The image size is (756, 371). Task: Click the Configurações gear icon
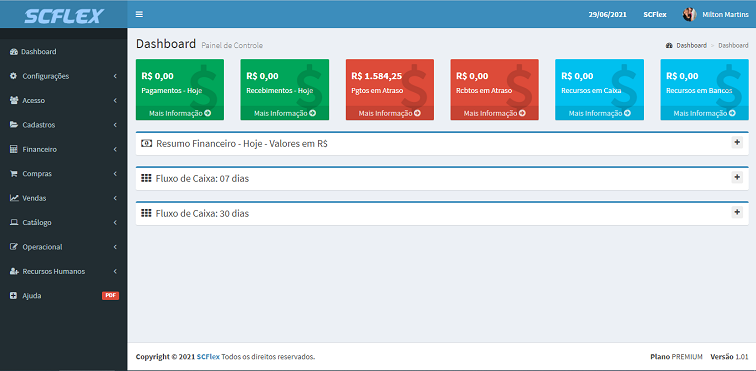pyautogui.click(x=14, y=76)
